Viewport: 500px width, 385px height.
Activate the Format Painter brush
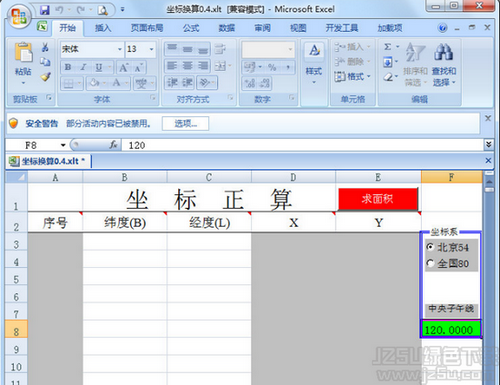pyautogui.click(x=45, y=77)
